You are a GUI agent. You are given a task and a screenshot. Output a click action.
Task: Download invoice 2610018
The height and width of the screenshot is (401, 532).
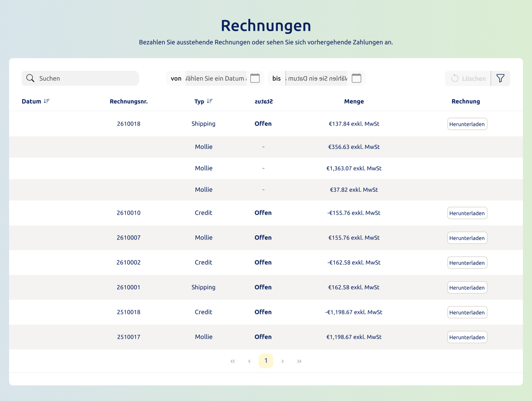[467, 124]
